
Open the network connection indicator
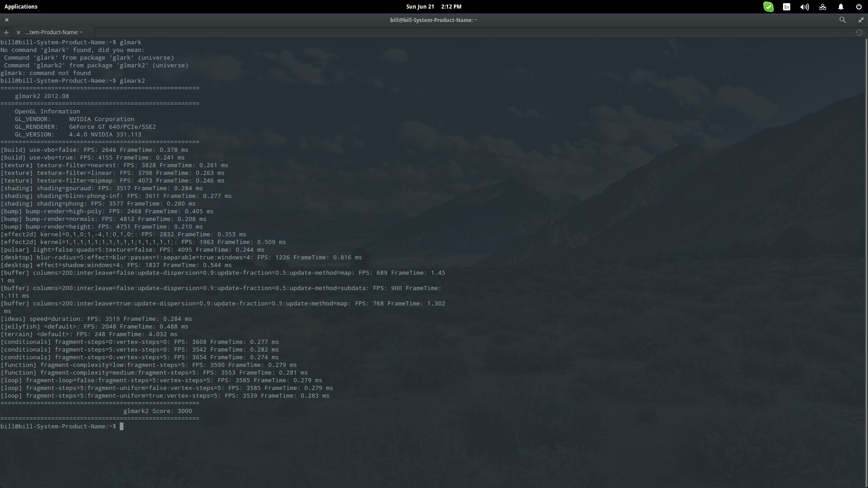pos(823,7)
